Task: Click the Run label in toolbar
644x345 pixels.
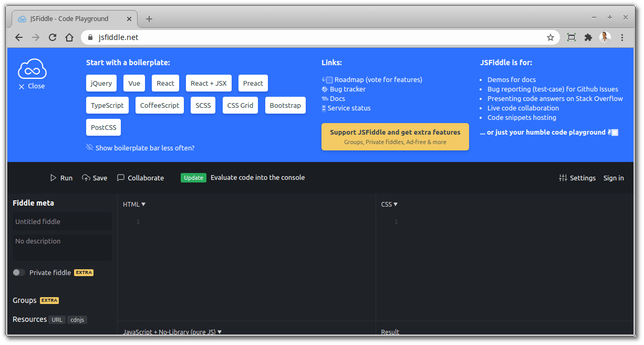Action: point(67,178)
